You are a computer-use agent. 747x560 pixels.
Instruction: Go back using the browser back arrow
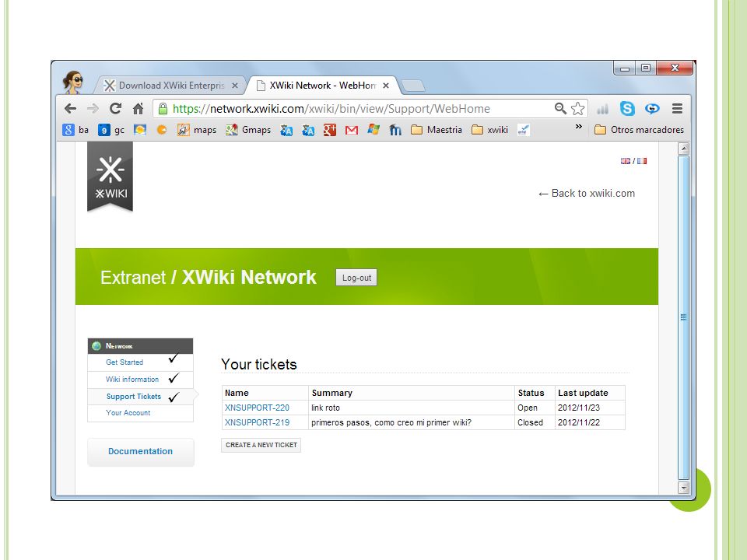click(71, 109)
